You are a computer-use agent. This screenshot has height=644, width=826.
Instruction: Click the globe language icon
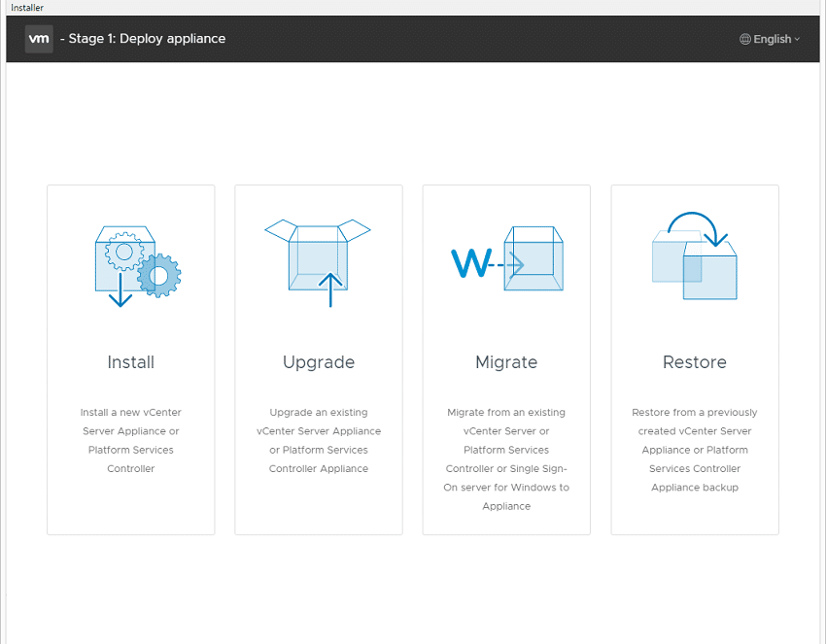(745, 39)
